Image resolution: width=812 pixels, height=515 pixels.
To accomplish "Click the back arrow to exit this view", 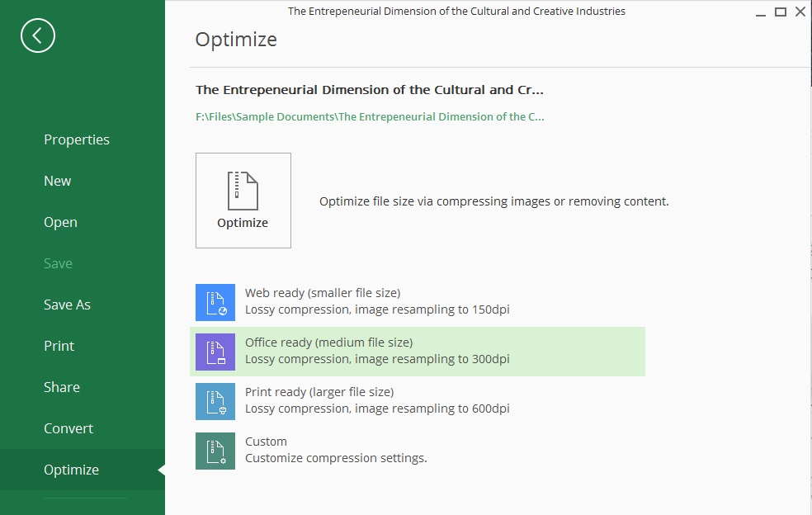I will pyautogui.click(x=37, y=35).
